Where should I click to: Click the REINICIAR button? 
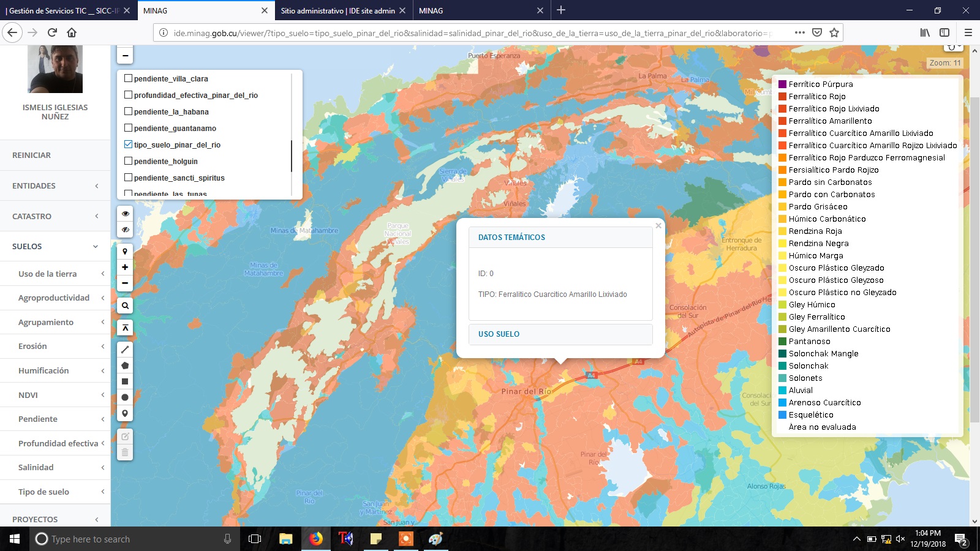pos(32,155)
